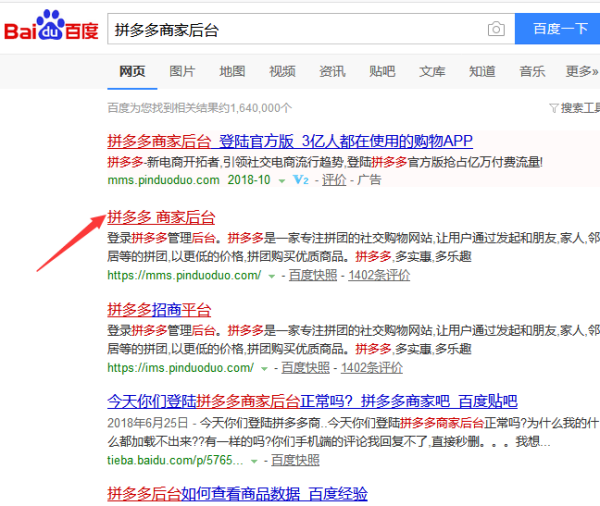Screen dimensions: 600x506
Task: Open 拼多多后台如何查看商品数据 百度经验 result
Action: tap(237, 494)
